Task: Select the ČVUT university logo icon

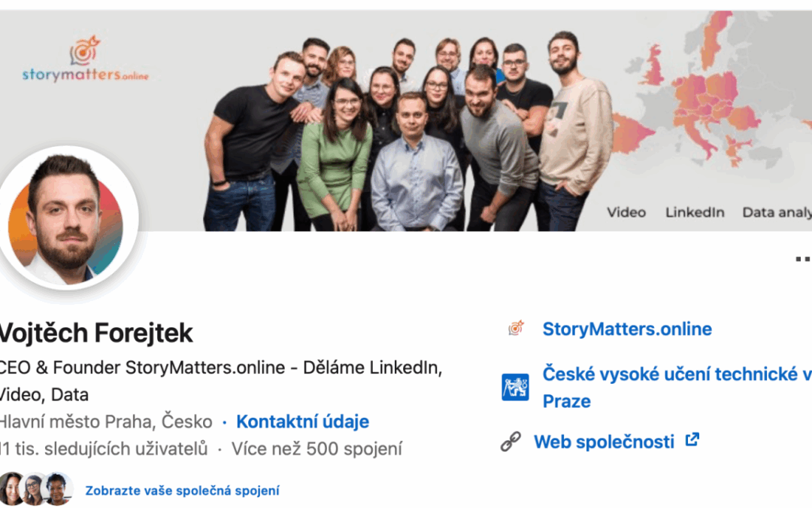Action: pos(516,385)
